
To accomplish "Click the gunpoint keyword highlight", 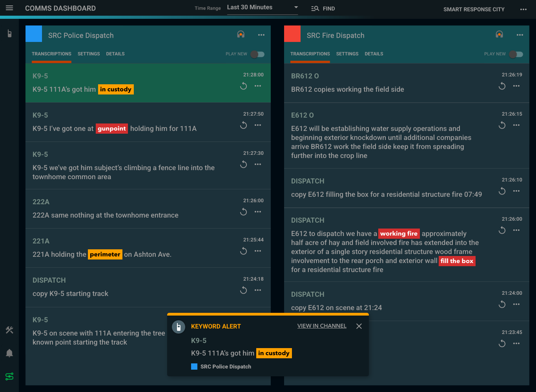I will tap(112, 129).
